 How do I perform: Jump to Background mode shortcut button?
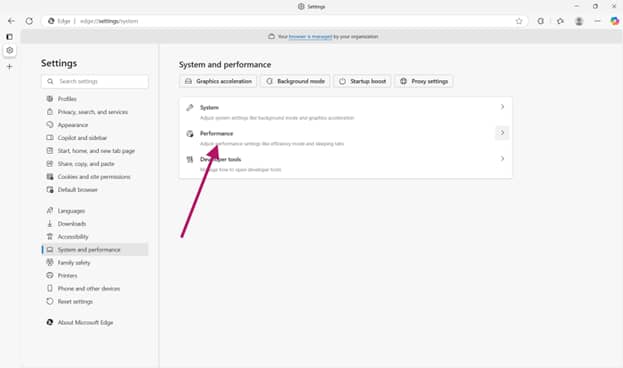(x=295, y=81)
